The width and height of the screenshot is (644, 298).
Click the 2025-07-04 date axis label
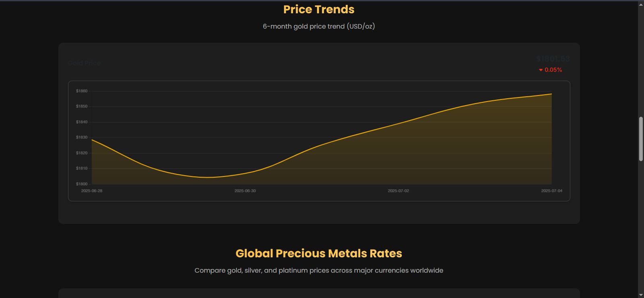click(x=551, y=191)
